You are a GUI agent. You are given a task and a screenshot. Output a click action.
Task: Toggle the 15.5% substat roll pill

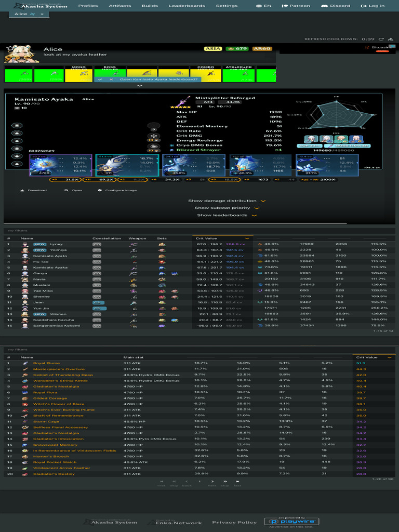(224, 179)
